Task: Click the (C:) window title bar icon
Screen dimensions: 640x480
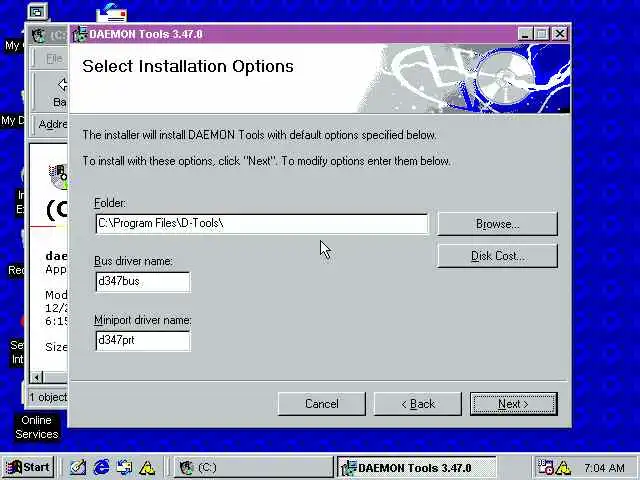Action: pos(39,36)
